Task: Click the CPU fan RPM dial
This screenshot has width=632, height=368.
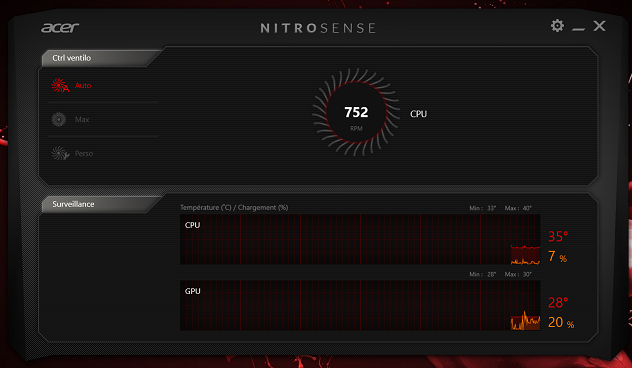Action: 356,112
